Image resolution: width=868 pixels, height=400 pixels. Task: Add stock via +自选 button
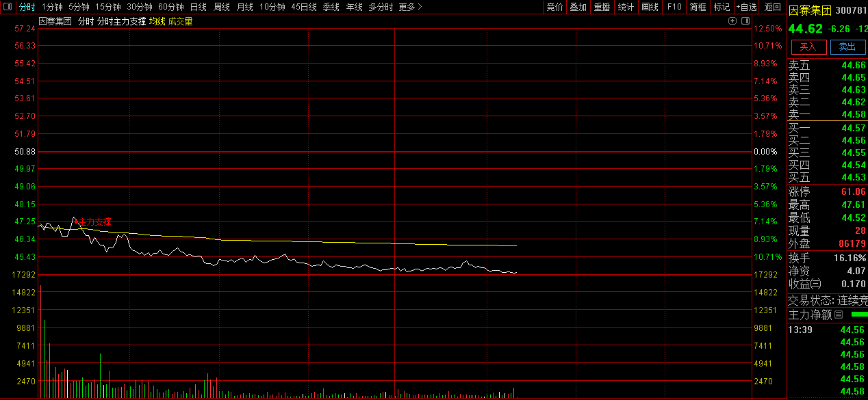pos(747,7)
